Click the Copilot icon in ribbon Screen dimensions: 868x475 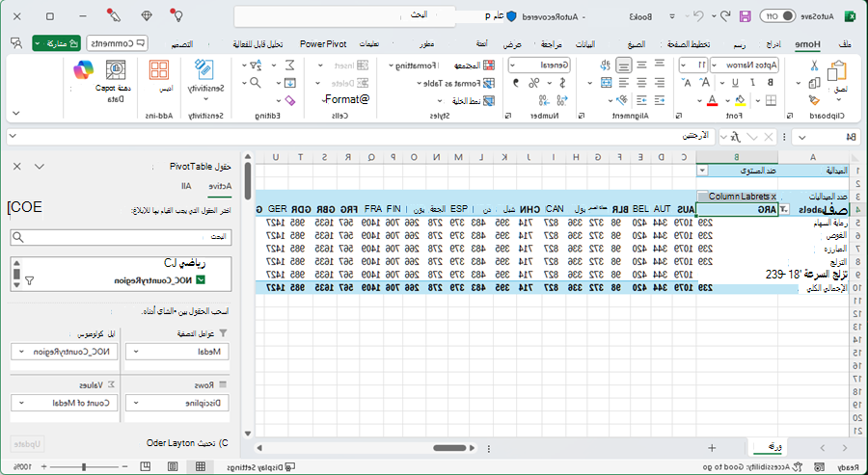pyautogui.click(x=83, y=70)
